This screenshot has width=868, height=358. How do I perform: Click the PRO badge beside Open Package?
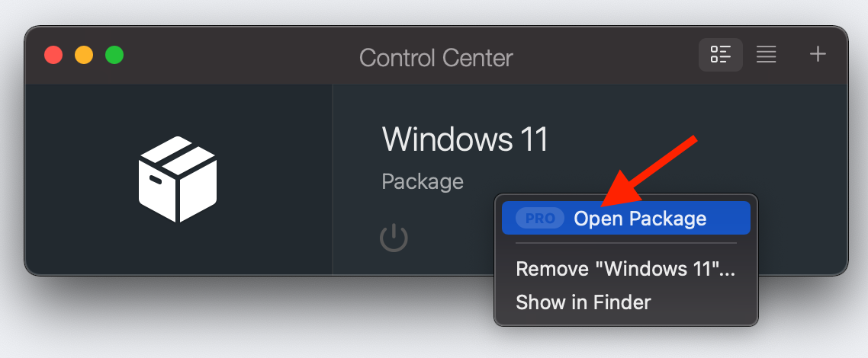[x=540, y=219]
